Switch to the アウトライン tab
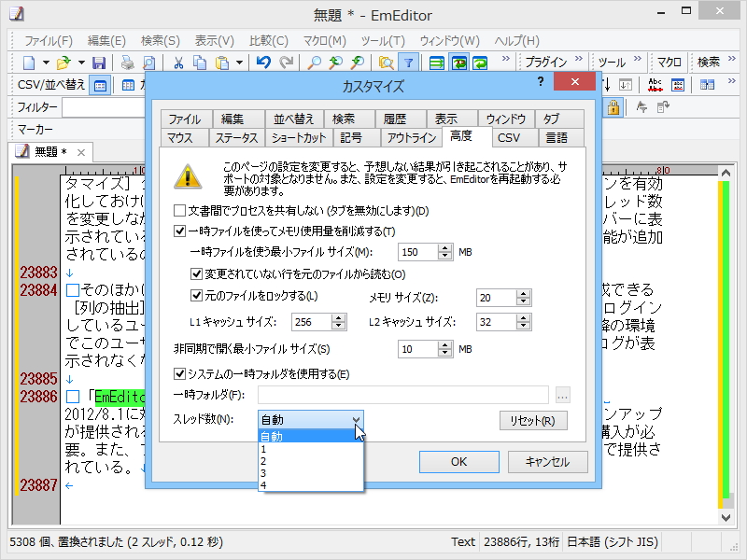The width and height of the screenshot is (747, 560). tap(412, 137)
